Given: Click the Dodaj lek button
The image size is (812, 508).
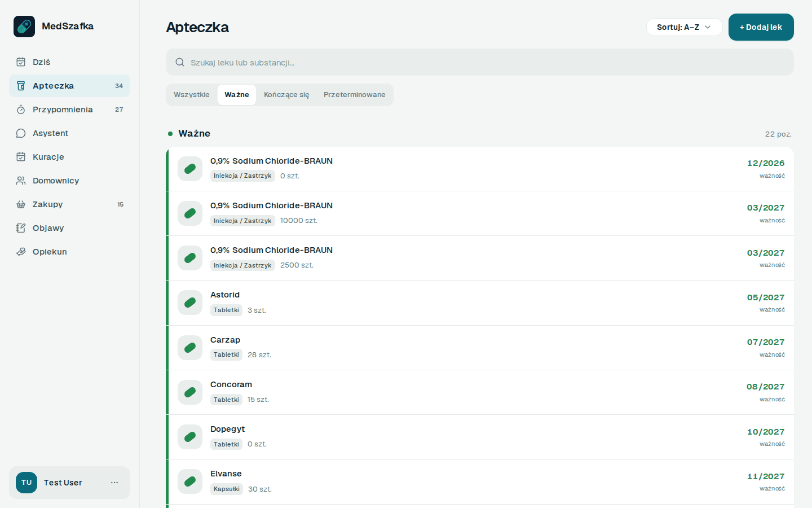Looking at the screenshot, I should point(761,27).
